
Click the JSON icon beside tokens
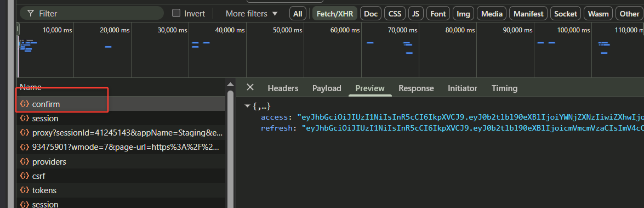point(24,190)
